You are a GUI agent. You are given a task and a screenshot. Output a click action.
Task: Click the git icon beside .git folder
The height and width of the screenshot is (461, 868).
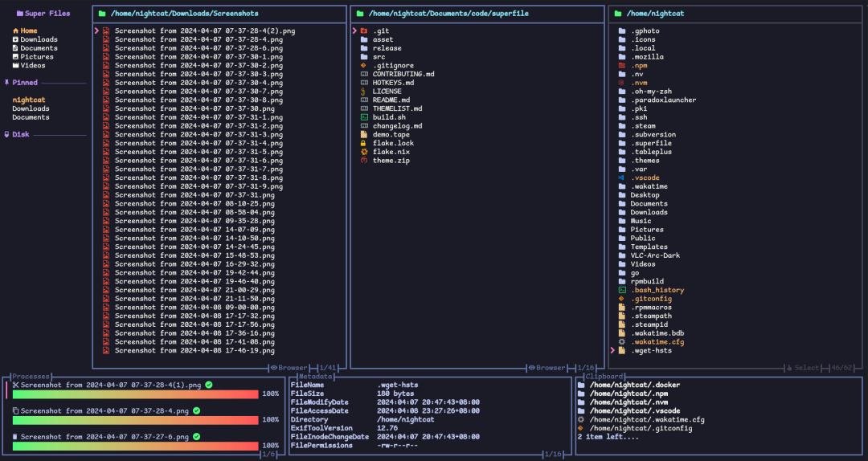click(364, 31)
